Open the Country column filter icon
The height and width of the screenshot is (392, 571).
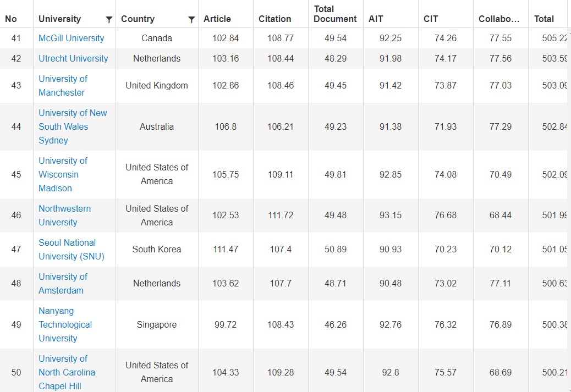(191, 20)
